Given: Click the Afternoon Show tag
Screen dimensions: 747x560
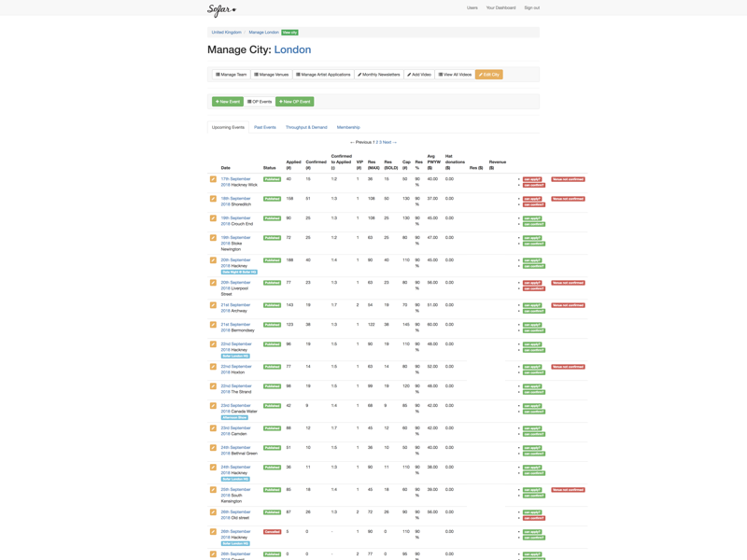Looking at the screenshot, I should pos(234,417).
